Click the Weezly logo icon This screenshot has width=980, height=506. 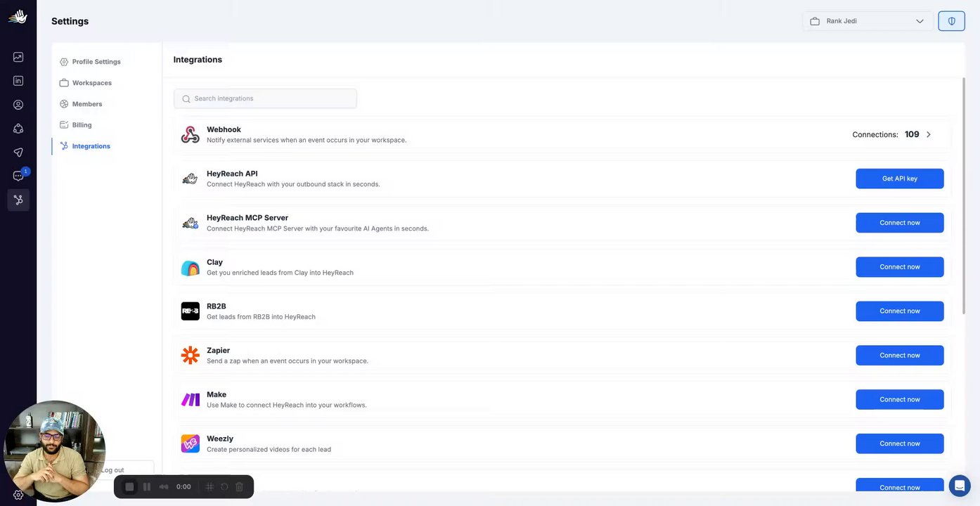tap(190, 443)
